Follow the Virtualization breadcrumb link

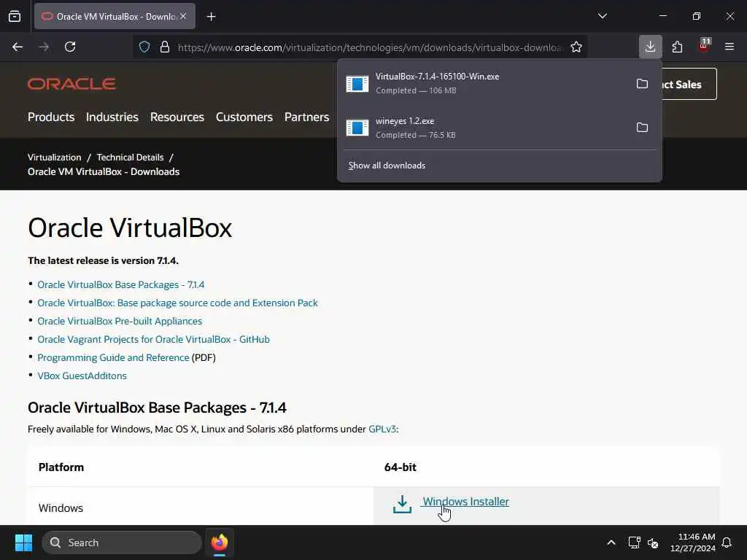pos(54,157)
